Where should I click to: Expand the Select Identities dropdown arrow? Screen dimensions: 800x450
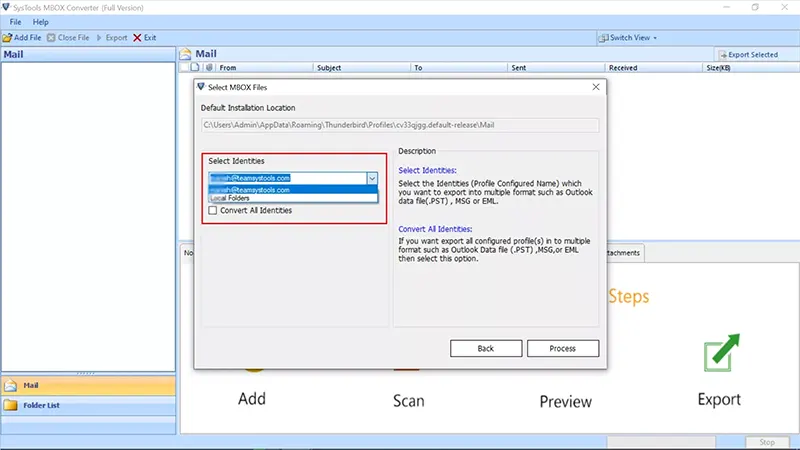point(372,178)
